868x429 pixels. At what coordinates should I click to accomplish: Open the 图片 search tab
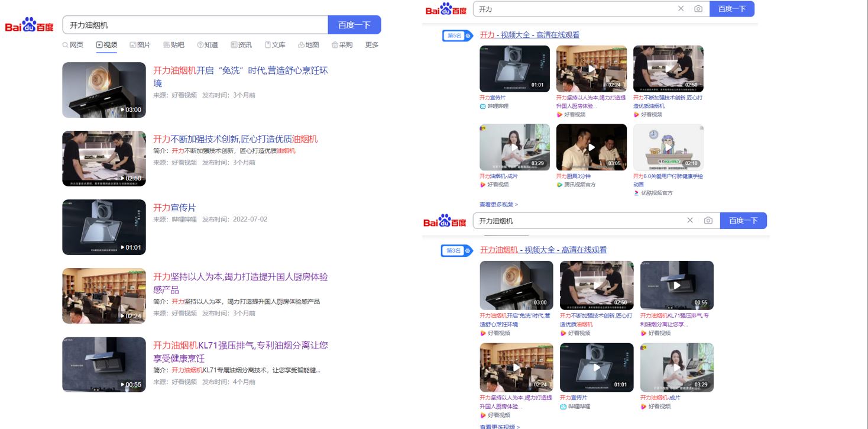(x=140, y=45)
